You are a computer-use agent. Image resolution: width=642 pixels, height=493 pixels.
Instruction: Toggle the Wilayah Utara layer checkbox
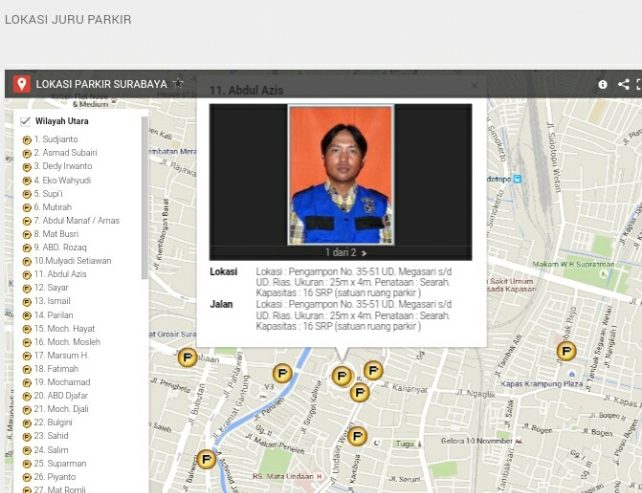25,121
